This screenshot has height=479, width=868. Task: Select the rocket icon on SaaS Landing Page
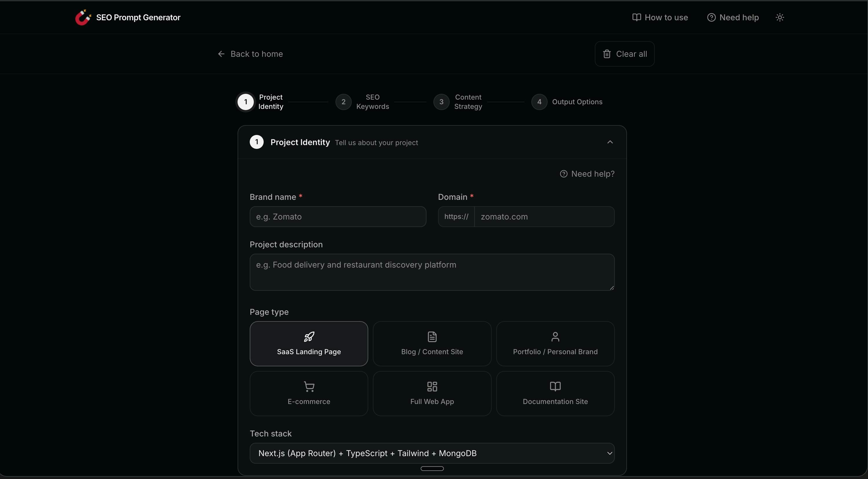(309, 336)
